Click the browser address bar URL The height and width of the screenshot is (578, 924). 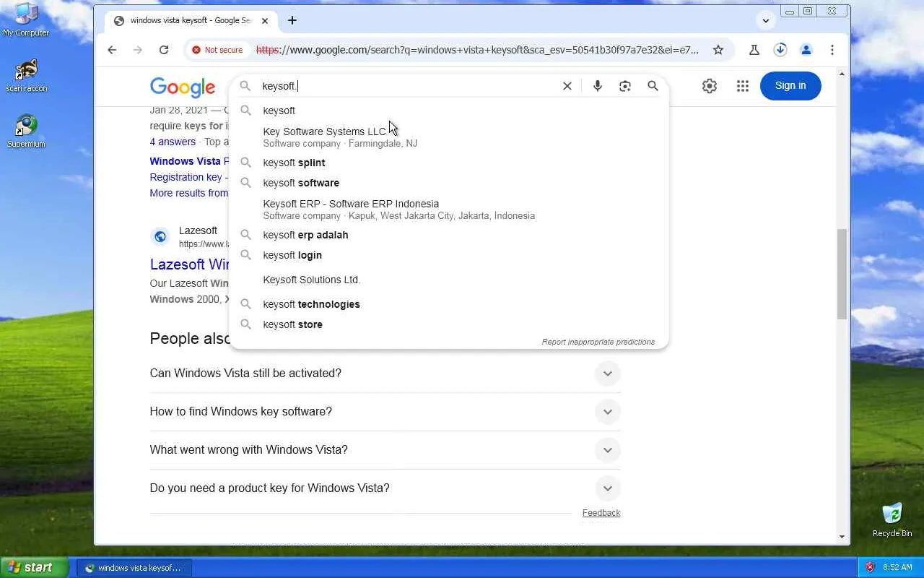[477, 50]
